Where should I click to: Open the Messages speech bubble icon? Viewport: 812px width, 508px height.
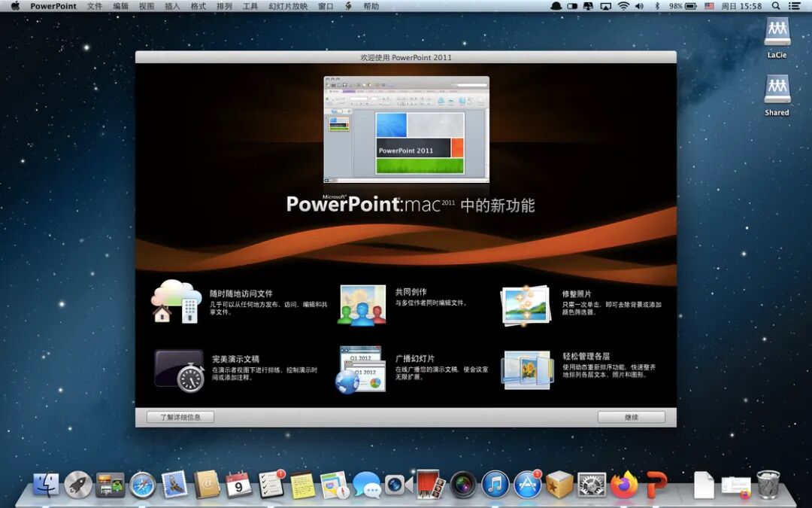coord(367,485)
